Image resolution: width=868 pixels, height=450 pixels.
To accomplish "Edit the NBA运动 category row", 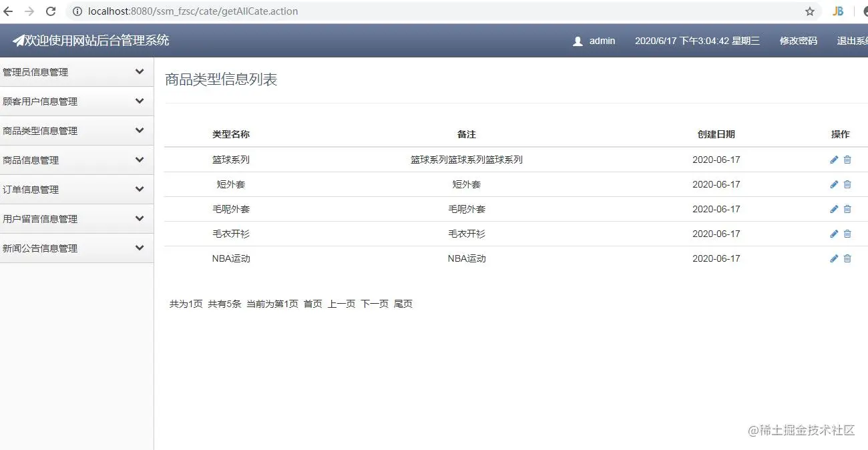I will [x=834, y=258].
